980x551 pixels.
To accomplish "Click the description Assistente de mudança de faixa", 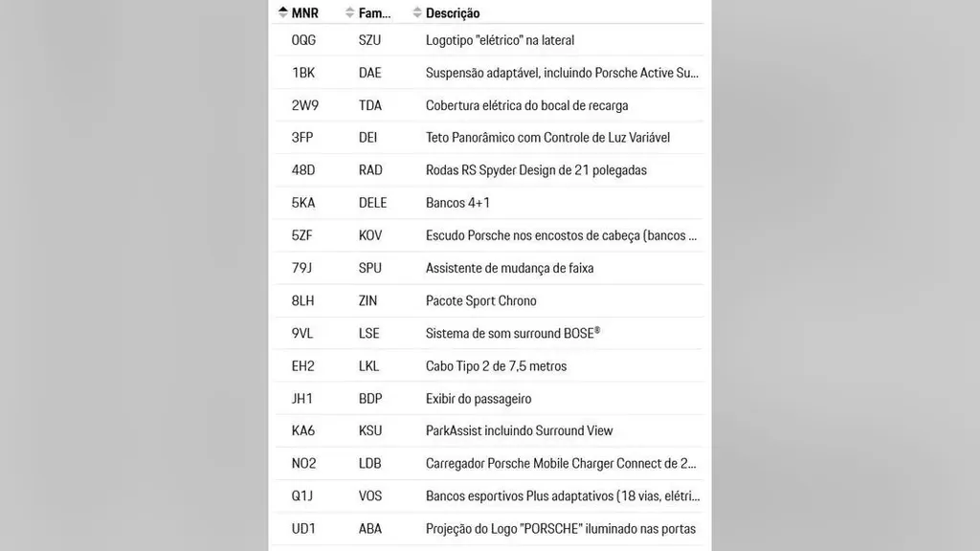I will tap(509, 268).
